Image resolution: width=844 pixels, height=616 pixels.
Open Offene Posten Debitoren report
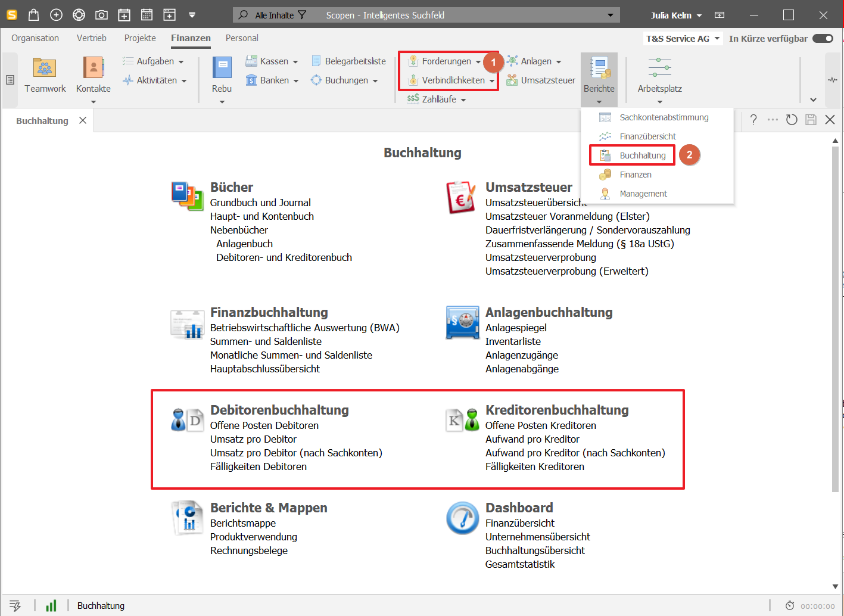click(264, 425)
